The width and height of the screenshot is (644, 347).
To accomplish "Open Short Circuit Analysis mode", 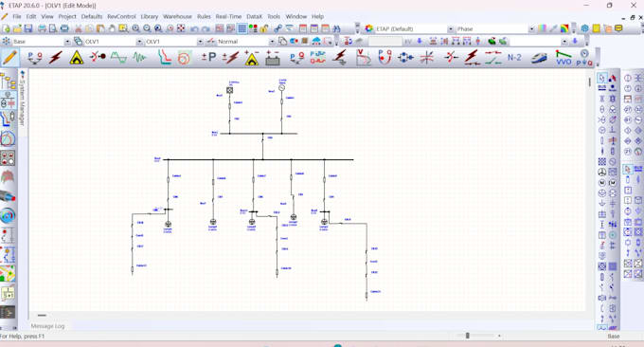I will coord(56,58).
